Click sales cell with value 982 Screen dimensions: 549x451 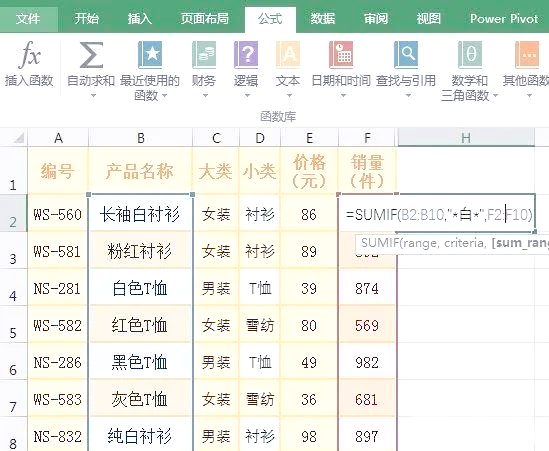(x=367, y=362)
